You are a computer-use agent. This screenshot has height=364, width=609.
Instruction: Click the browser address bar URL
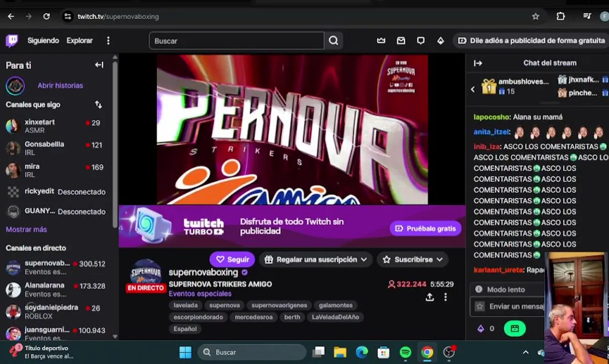click(118, 16)
